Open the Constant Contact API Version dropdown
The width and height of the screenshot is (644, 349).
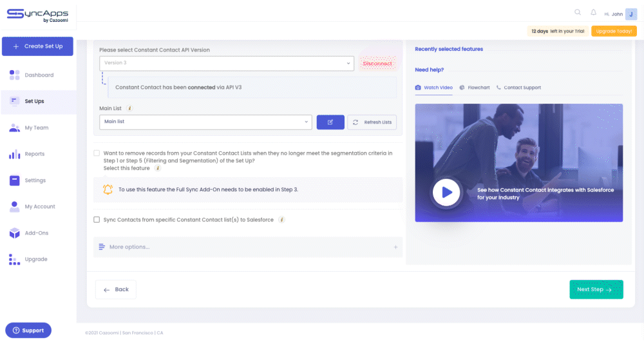click(x=226, y=63)
